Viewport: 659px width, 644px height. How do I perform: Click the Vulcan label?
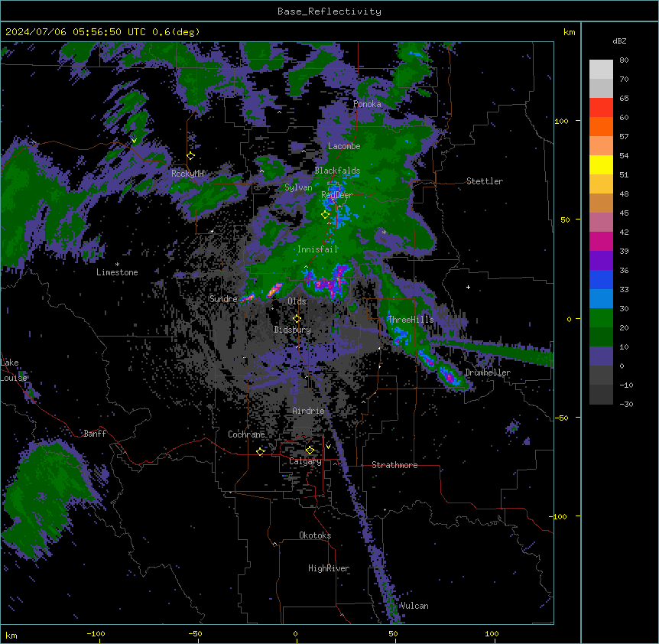tap(414, 606)
